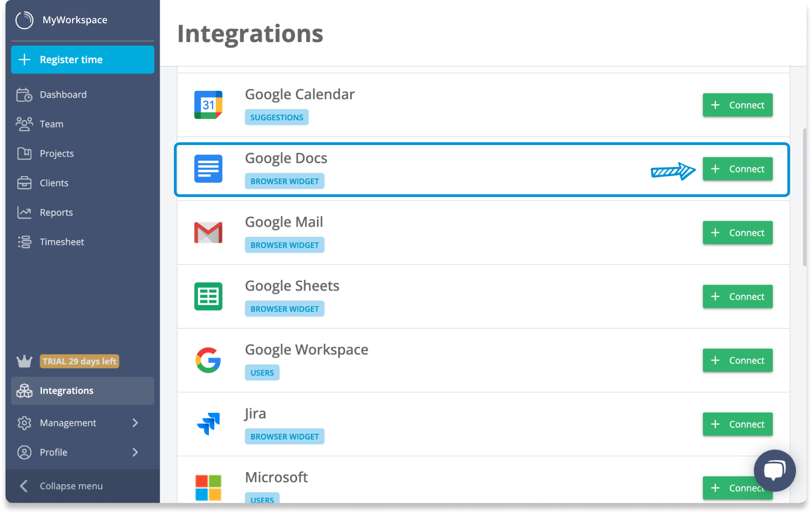The height and width of the screenshot is (514, 812).
Task: Select the Integrations menu item
Action: (82, 391)
